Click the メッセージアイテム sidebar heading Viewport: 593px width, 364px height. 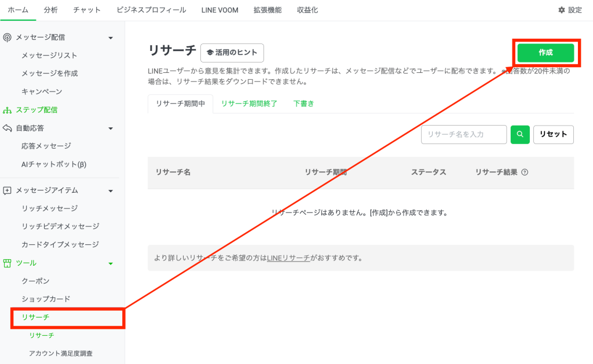coord(47,190)
